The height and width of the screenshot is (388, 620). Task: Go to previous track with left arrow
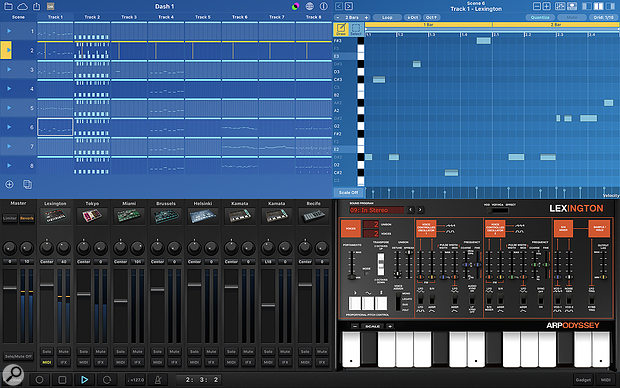[339, 6]
